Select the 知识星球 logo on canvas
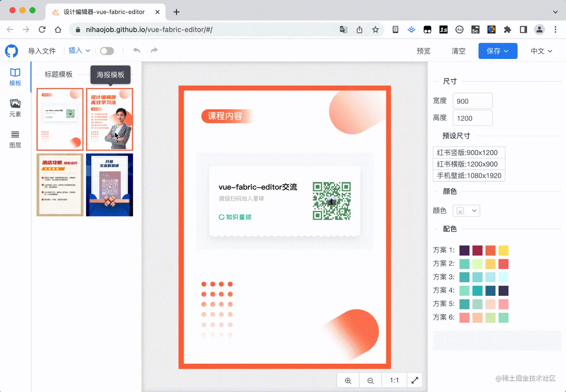 [x=235, y=217]
